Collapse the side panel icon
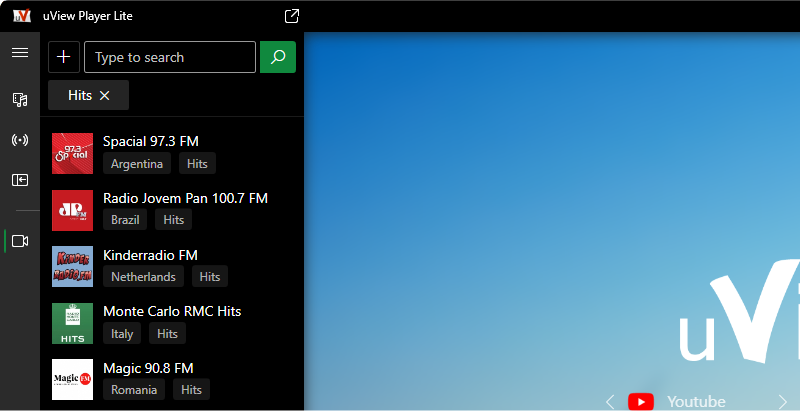This screenshot has width=800, height=411. point(20,180)
